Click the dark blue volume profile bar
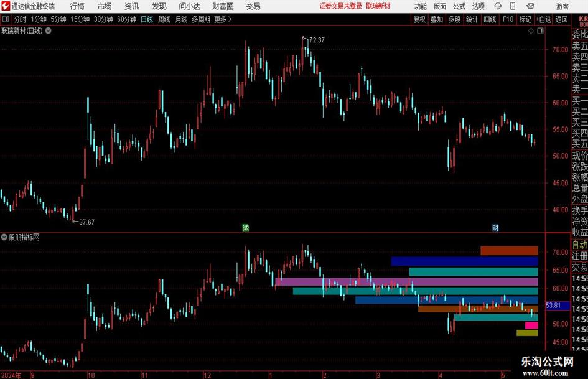This screenshot has height=379, width=588. coord(465,261)
